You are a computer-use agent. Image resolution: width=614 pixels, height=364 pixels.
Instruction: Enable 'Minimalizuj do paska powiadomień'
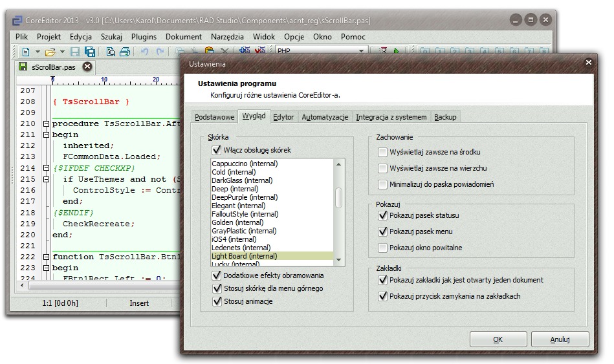[382, 184]
